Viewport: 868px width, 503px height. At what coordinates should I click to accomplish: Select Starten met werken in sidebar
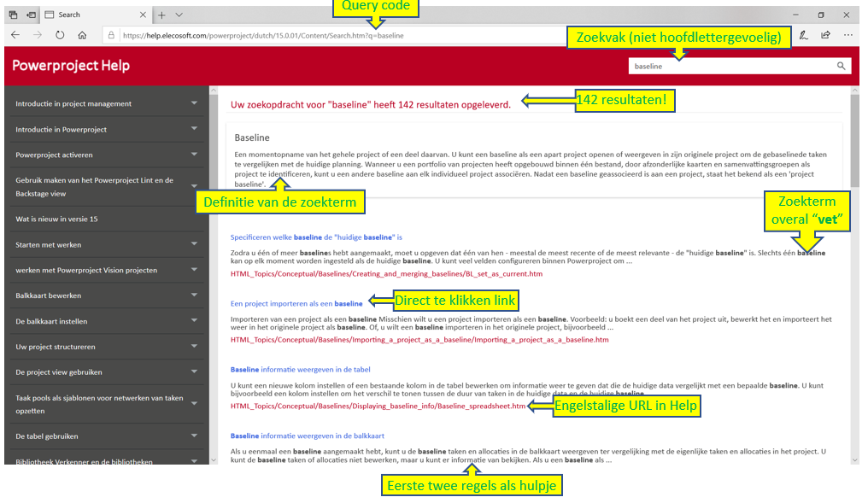(x=48, y=244)
